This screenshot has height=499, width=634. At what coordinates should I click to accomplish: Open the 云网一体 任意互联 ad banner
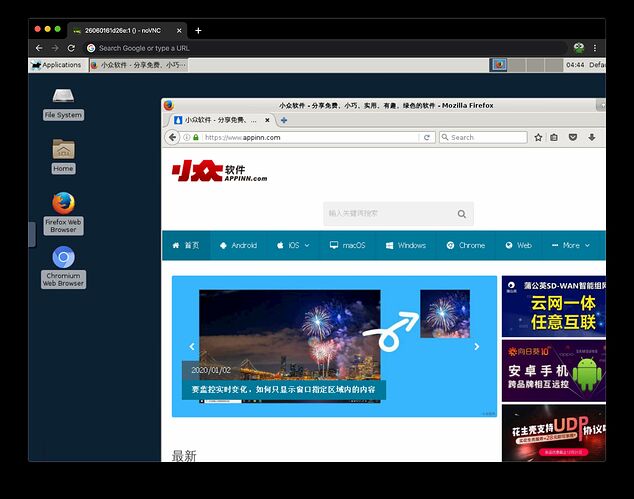tap(554, 307)
